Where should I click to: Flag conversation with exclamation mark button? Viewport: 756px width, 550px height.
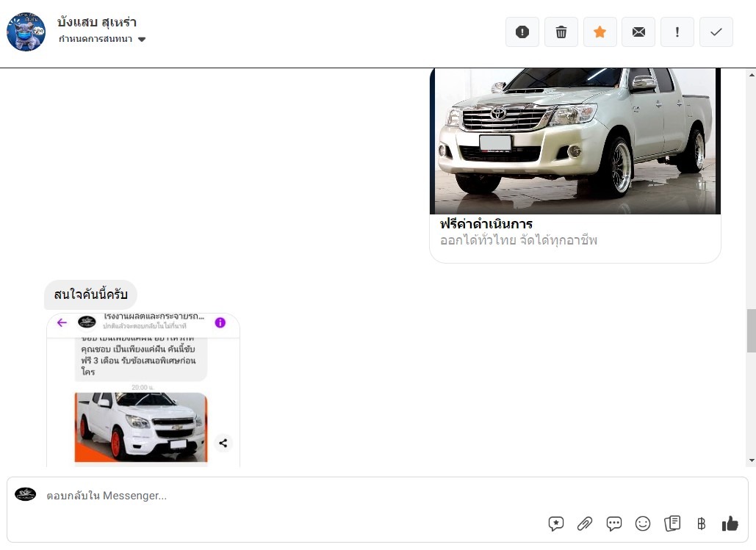pyautogui.click(x=677, y=32)
